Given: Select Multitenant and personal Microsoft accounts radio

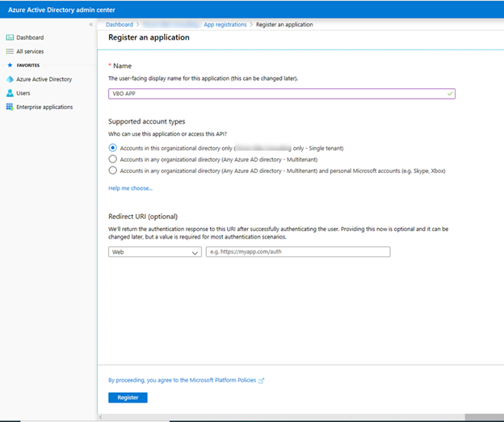Looking at the screenshot, I should (x=112, y=171).
